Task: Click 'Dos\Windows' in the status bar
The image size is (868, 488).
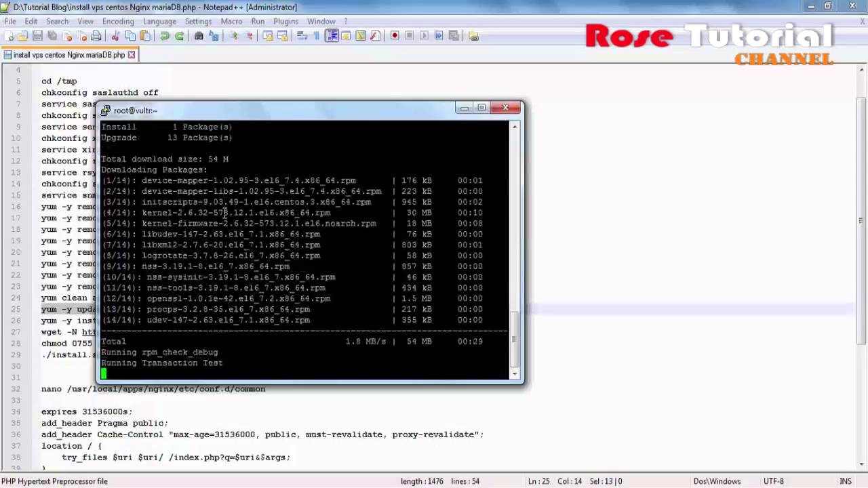Action: click(x=717, y=481)
